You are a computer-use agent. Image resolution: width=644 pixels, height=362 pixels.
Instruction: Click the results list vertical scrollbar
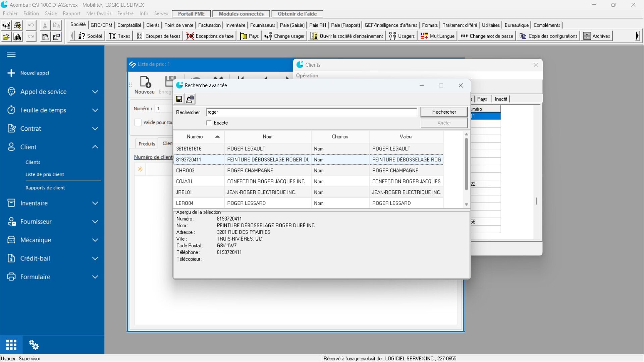tap(466, 164)
